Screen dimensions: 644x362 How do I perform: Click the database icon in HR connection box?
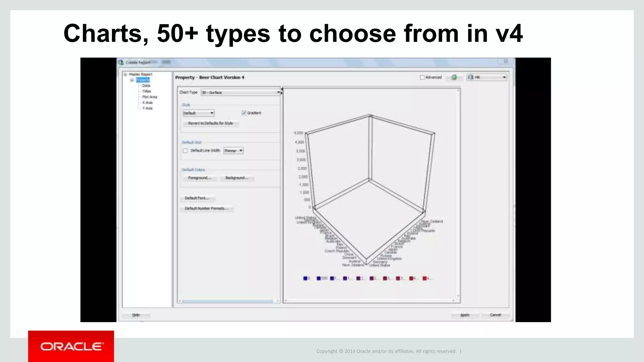pos(471,77)
